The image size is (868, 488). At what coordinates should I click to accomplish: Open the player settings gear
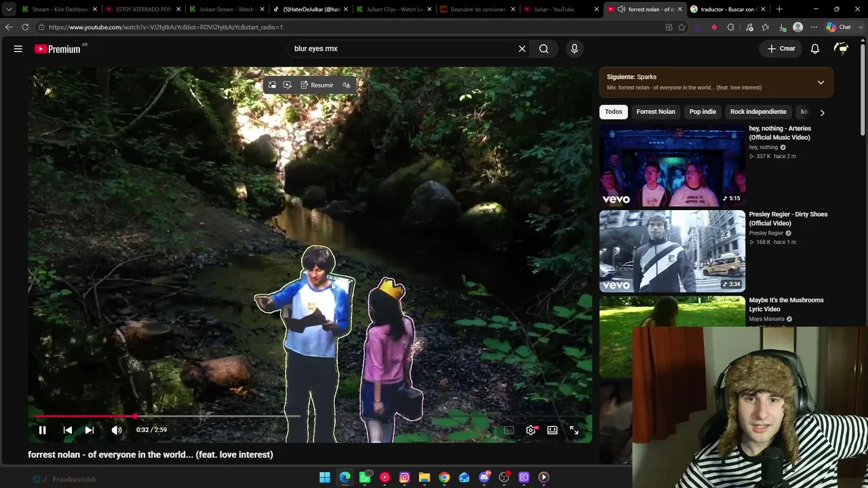pyautogui.click(x=531, y=430)
